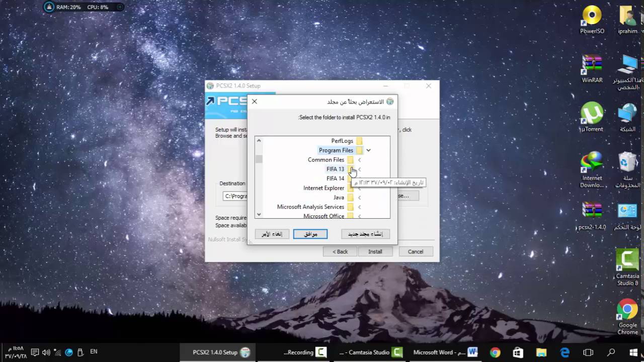The width and height of the screenshot is (644, 362).
Task: Click the volume speaker tray icon
Action: pyautogui.click(x=46, y=352)
